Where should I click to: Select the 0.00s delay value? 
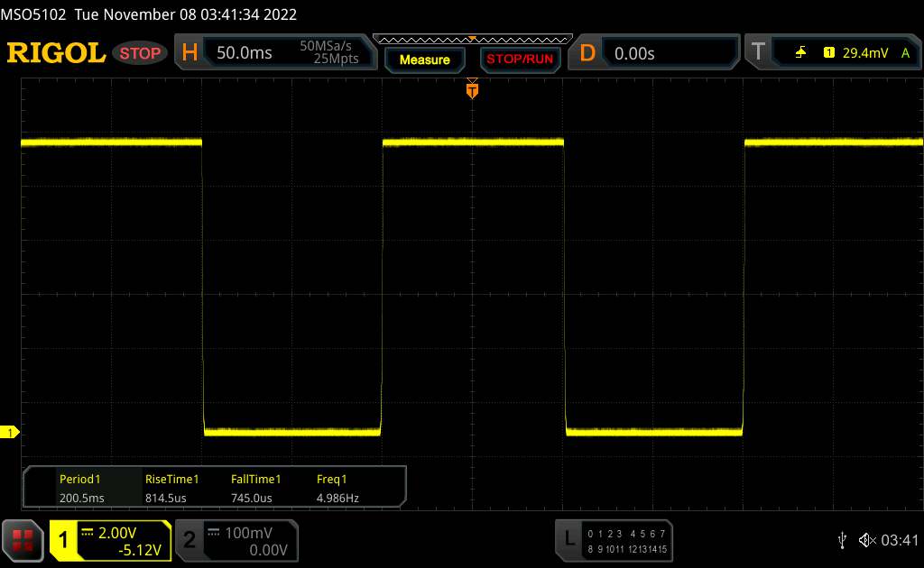(x=634, y=53)
